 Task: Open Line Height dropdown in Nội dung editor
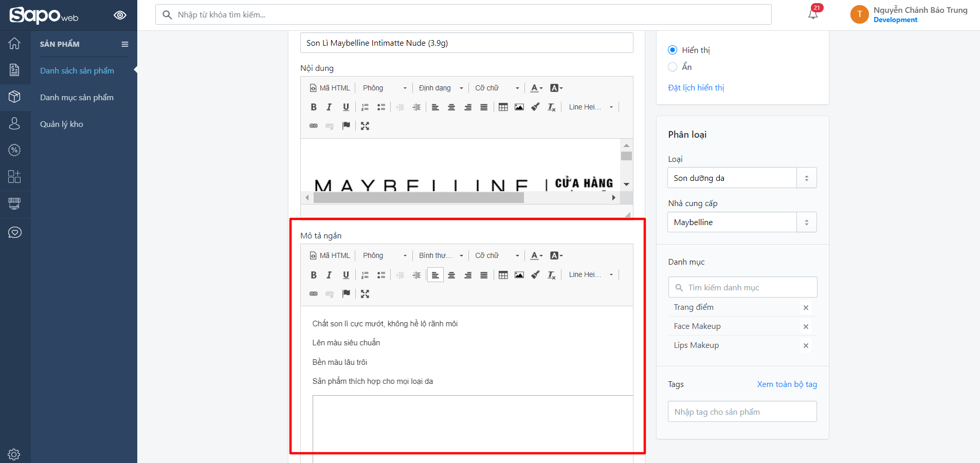click(591, 107)
